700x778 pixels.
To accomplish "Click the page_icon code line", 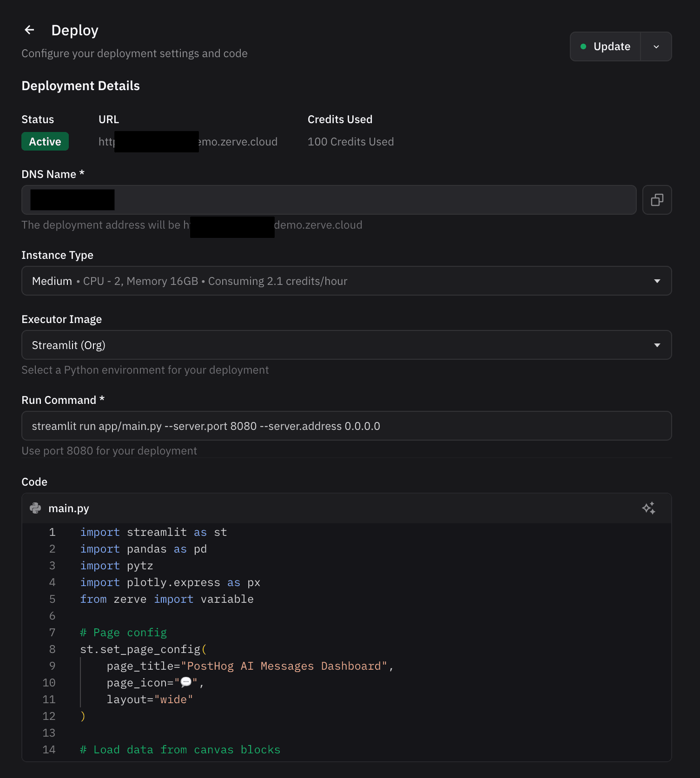I will (155, 683).
